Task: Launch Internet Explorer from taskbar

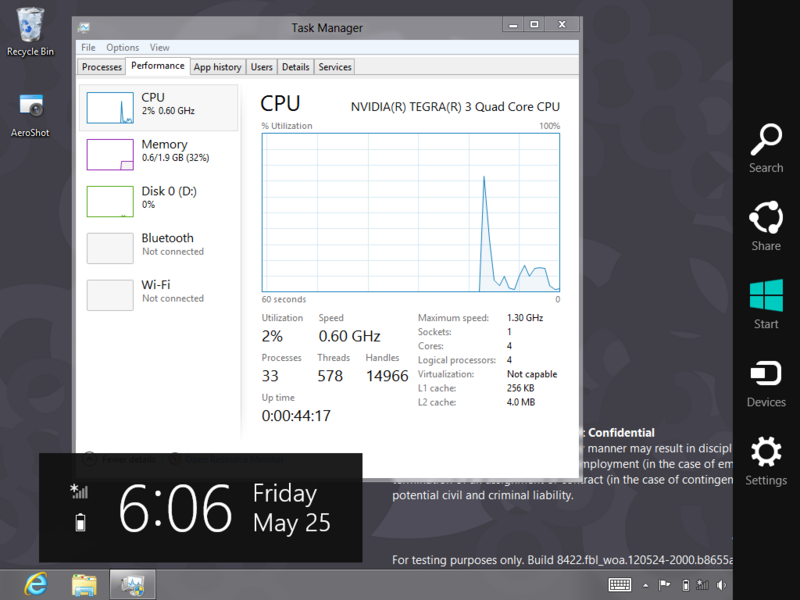Action: 36,584
